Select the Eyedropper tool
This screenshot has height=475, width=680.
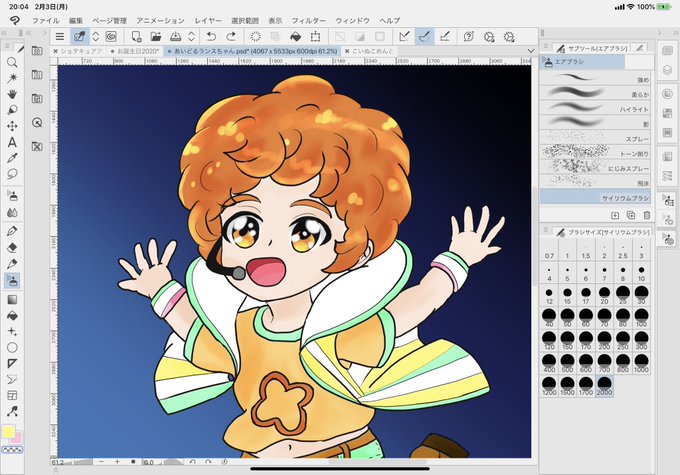pyautogui.click(x=12, y=158)
